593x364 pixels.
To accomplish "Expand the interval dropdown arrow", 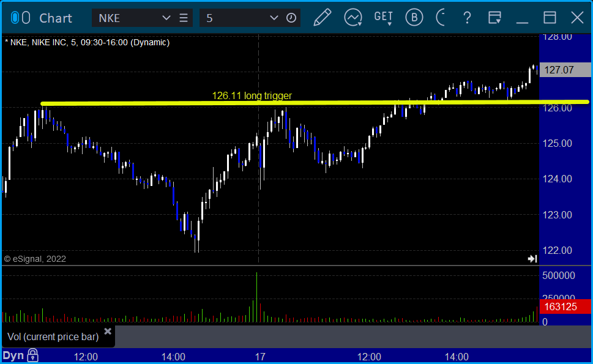I will coord(274,18).
